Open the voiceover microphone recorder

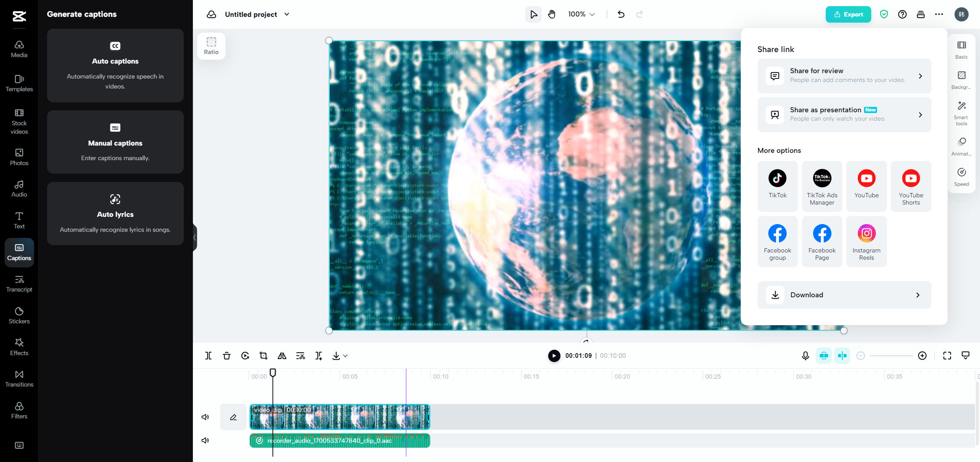click(x=805, y=356)
